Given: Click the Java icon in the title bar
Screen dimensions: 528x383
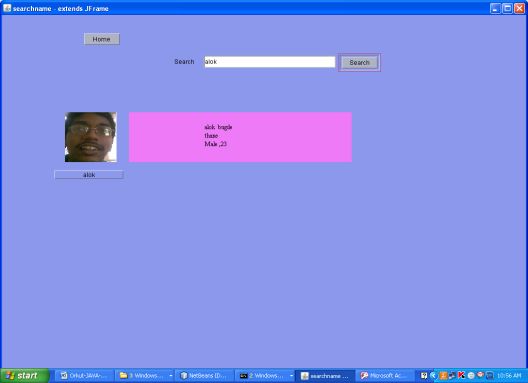Looking at the screenshot, I should [7, 8].
